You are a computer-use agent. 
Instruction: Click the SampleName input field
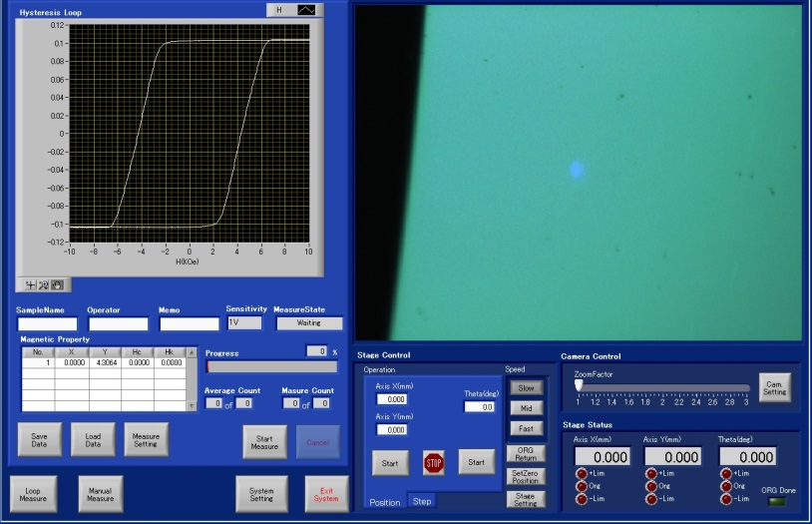(47, 323)
